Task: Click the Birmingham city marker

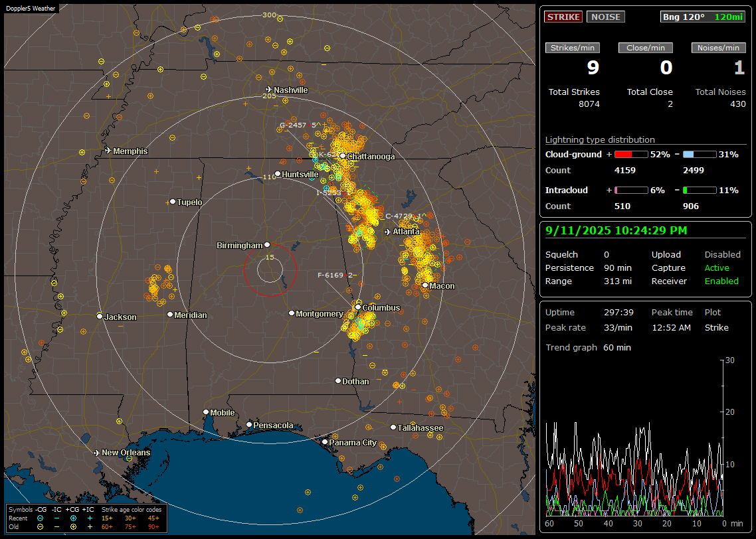Action: pos(267,245)
